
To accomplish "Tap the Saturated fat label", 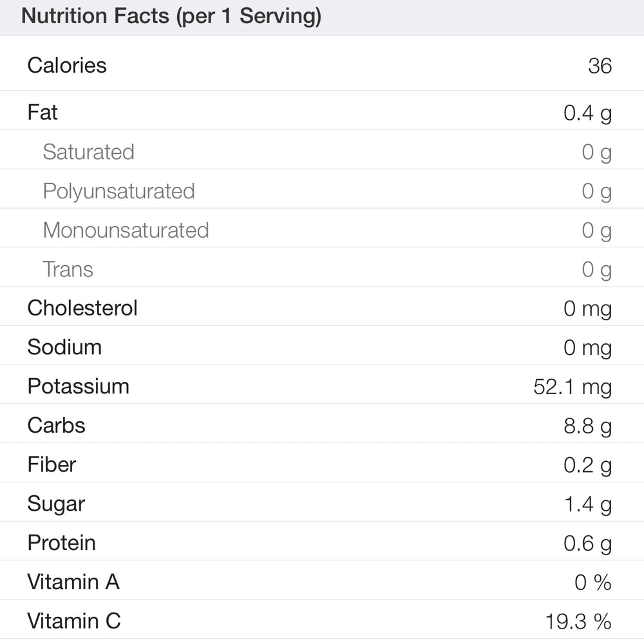I will 88,152.
